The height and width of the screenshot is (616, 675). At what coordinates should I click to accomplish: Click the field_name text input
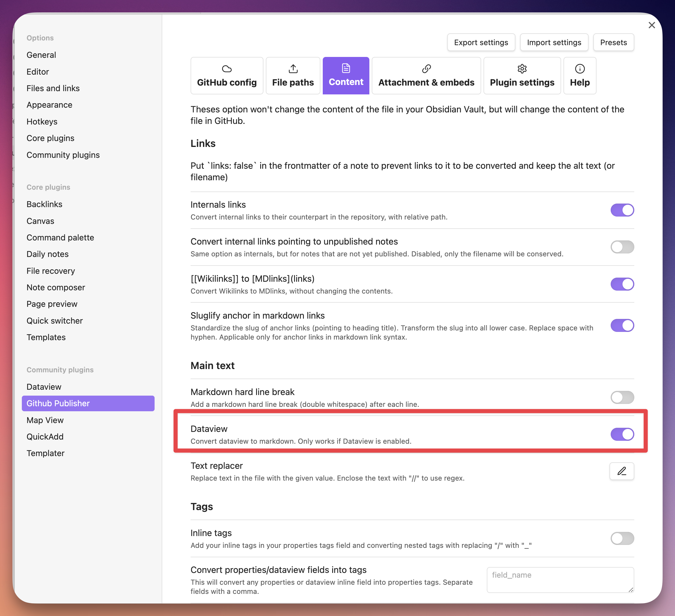pos(560,579)
